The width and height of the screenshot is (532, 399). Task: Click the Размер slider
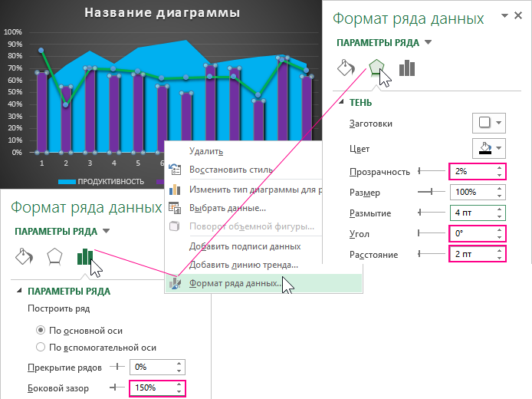point(432,192)
